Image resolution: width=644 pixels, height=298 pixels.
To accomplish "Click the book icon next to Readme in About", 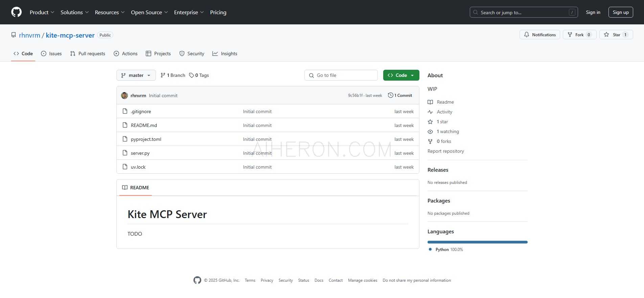I will click(x=430, y=102).
